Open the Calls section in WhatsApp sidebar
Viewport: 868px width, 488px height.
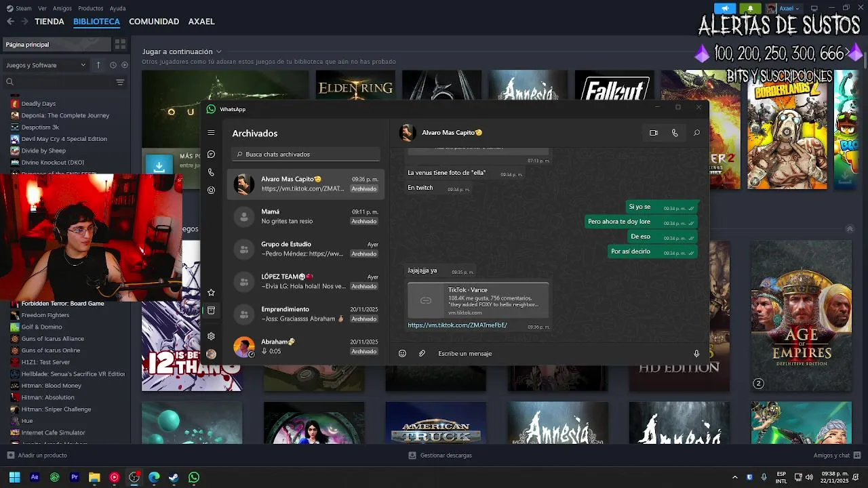211,172
